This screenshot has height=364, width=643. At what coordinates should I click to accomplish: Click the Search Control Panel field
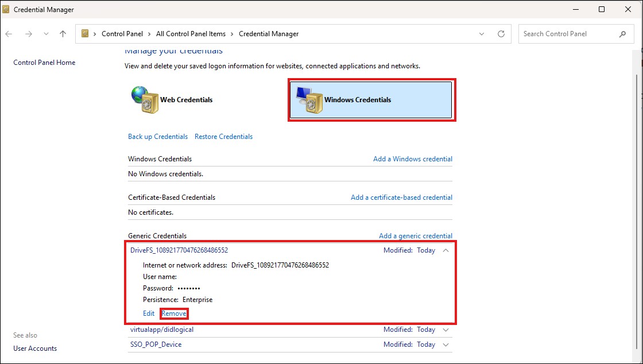568,34
